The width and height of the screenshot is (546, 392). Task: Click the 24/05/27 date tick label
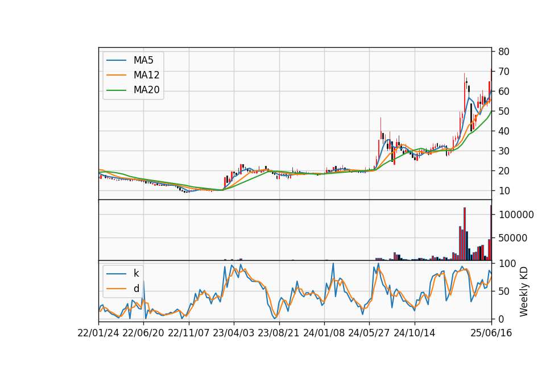pyautogui.click(x=369, y=333)
